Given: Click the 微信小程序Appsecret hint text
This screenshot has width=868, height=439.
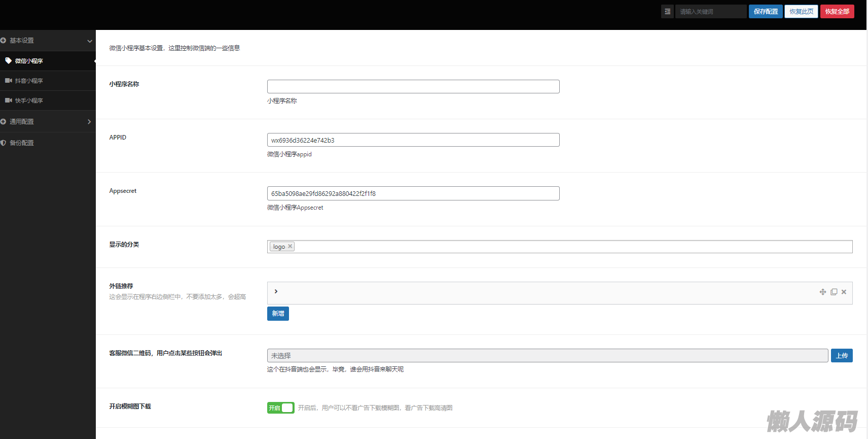Looking at the screenshot, I should tap(295, 208).
